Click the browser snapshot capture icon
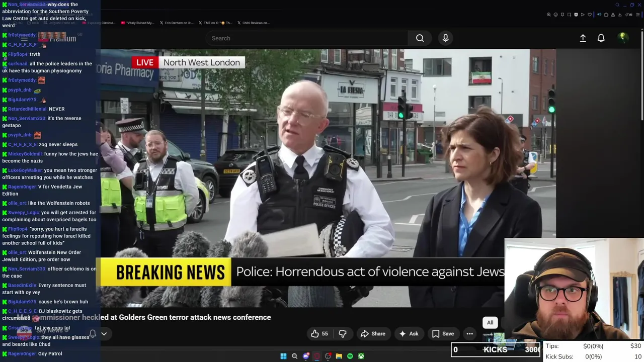 (569, 15)
